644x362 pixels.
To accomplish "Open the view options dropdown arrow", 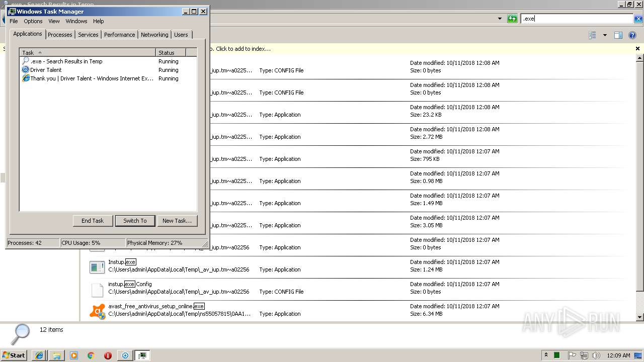I will pos(605,35).
